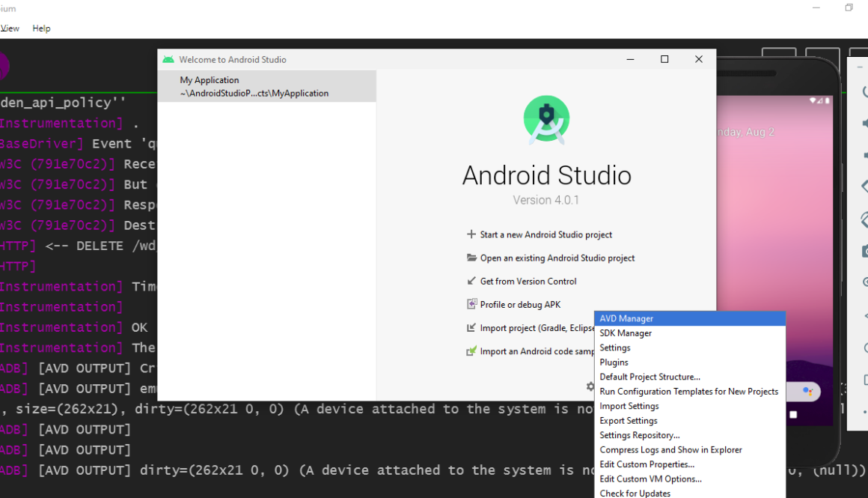This screenshot has height=498, width=868.
Task: Click the Import project icon
Action: (x=471, y=328)
